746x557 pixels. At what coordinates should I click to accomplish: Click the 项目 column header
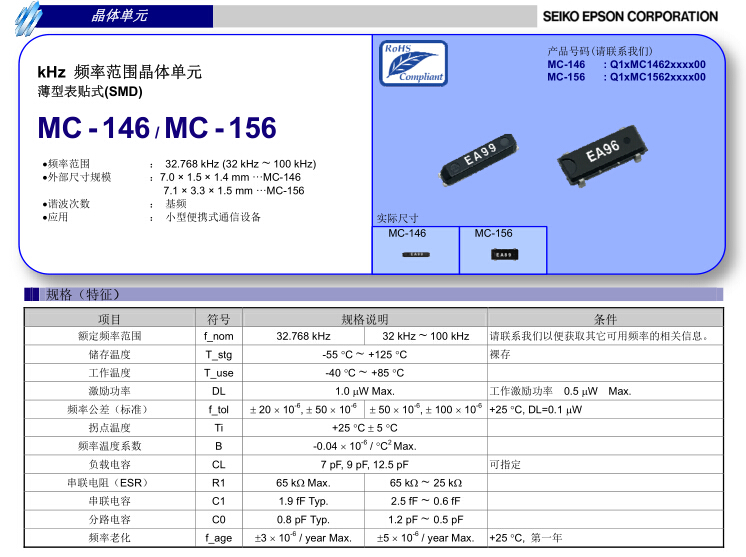[x=109, y=319]
